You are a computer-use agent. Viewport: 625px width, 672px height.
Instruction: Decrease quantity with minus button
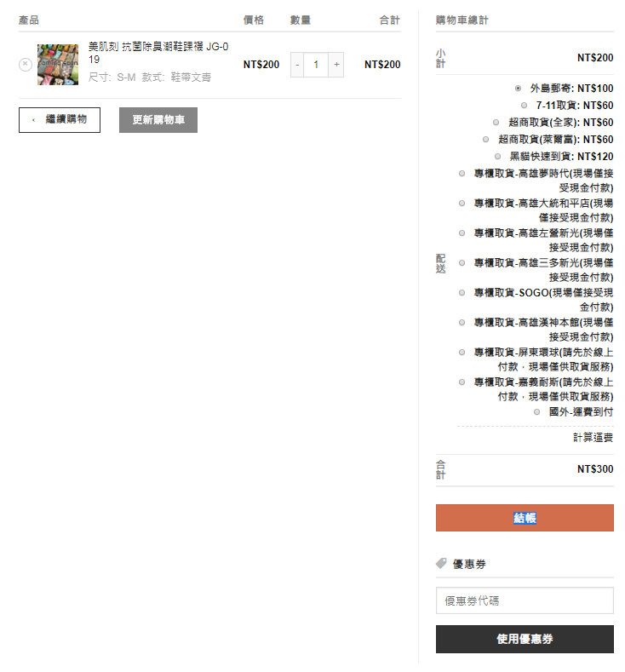[x=297, y=65]
